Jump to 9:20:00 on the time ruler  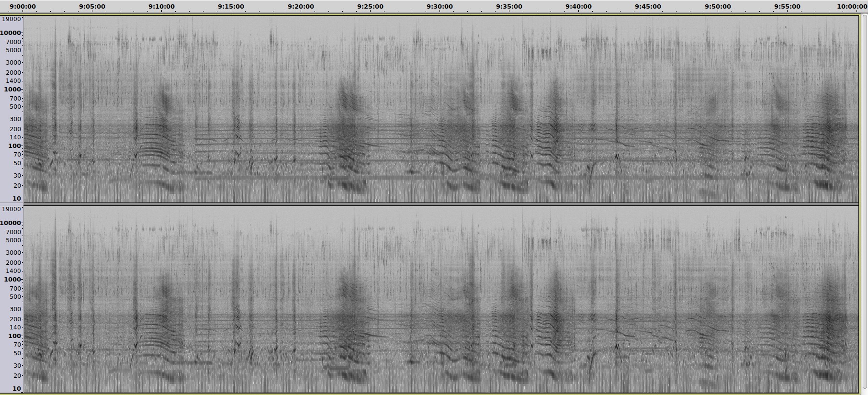point(301,6)
